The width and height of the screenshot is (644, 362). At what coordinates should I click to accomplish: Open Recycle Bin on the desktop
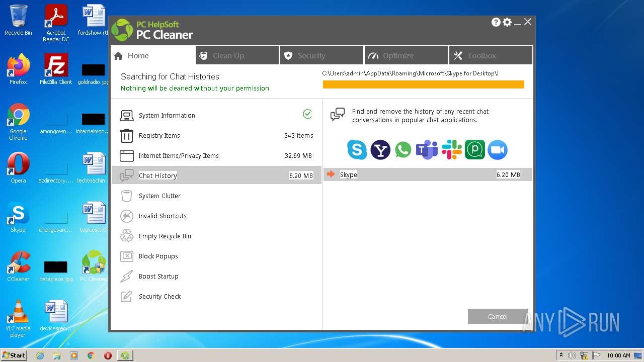(x=18, y=20)
